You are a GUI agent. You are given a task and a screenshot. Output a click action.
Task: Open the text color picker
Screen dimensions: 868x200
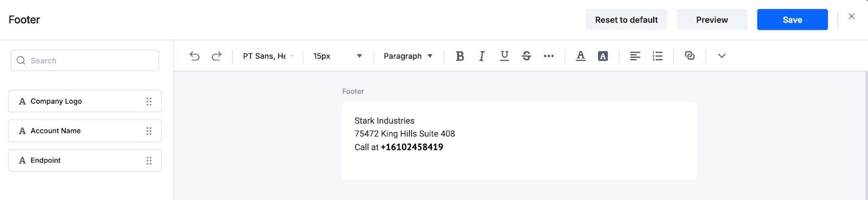pos(580,56)
